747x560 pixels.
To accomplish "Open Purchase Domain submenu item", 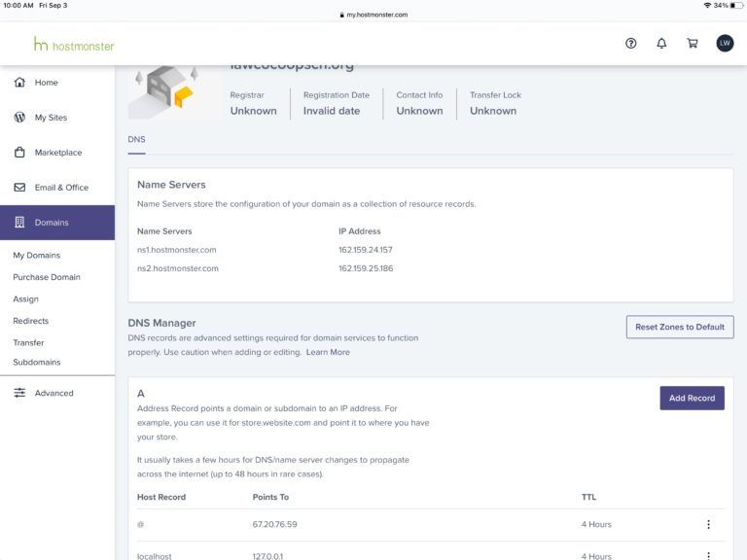I will (47, 277).
